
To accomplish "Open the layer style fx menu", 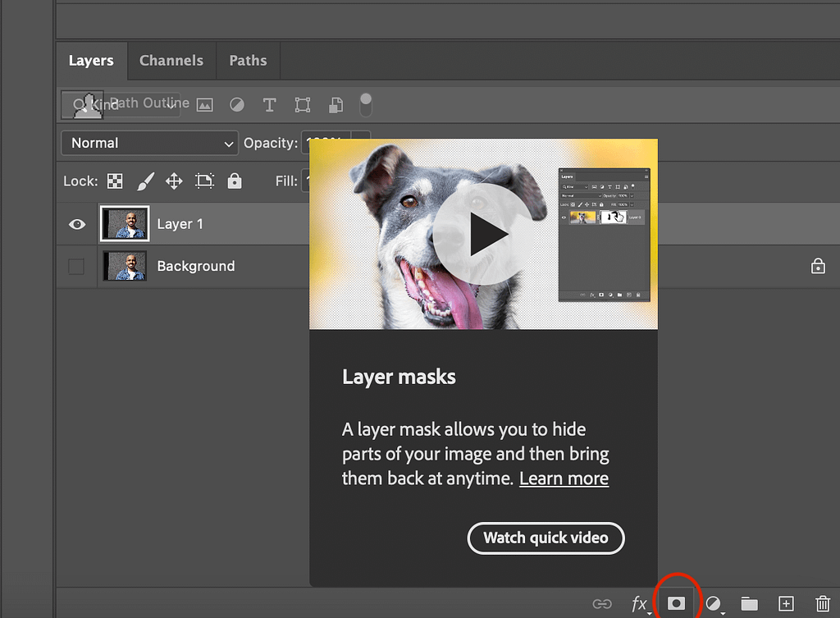I will [x=639, y=604].
